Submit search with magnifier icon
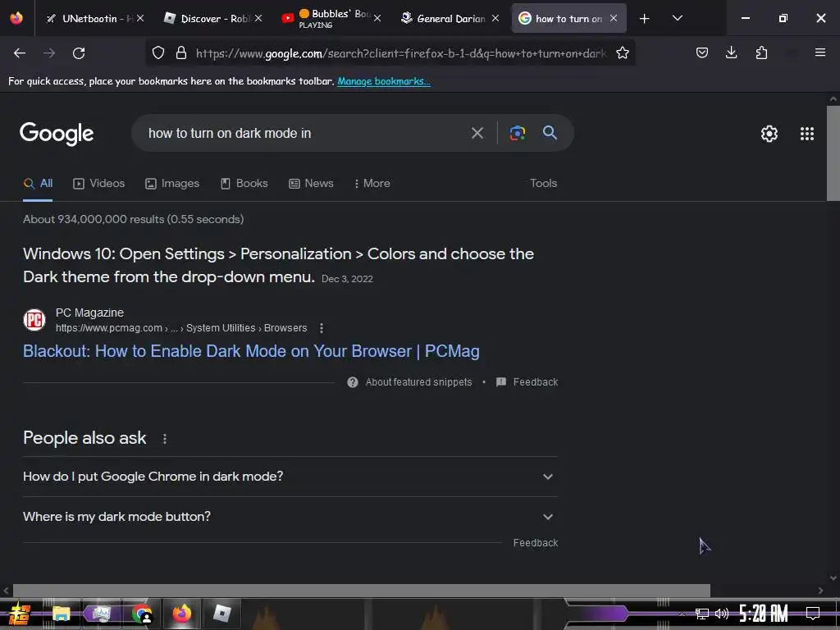840x630 pixels. [550, 132]
